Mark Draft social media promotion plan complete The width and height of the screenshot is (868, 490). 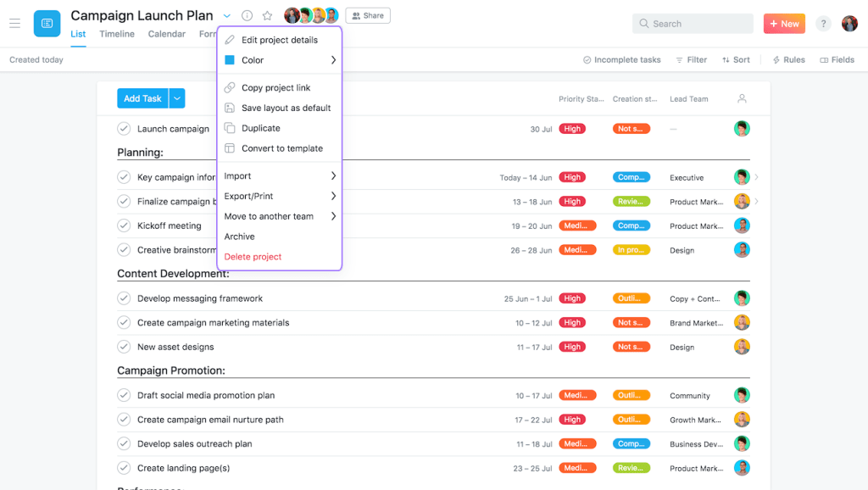click(124, 395)
